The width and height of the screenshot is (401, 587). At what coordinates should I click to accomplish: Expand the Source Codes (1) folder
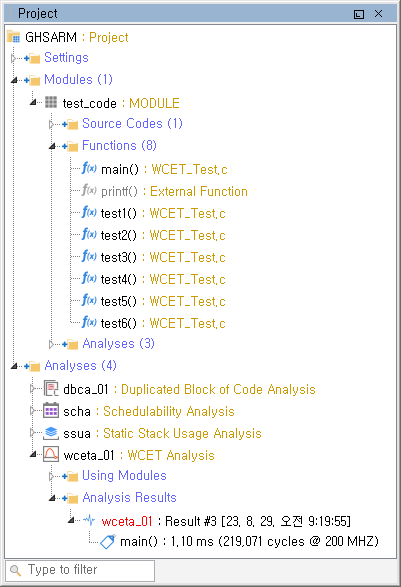point(51,124)
